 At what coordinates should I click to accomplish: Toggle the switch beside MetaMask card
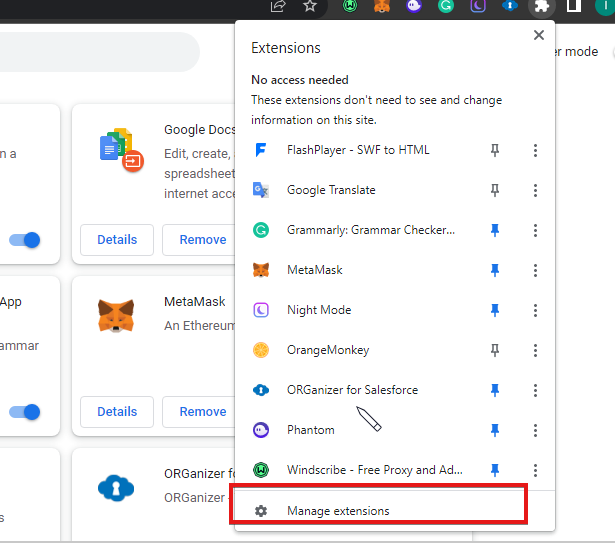[x=24, y=412]
